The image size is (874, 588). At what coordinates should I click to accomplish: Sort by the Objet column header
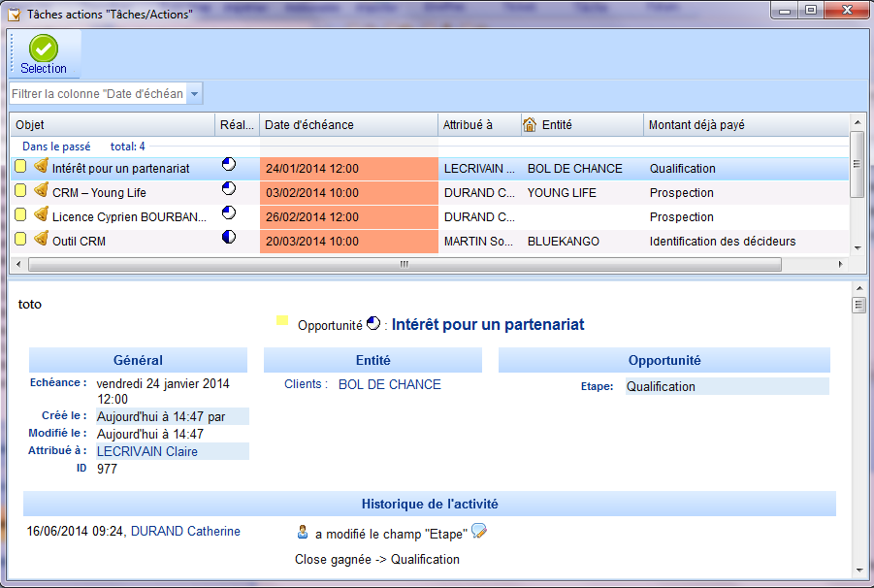pos(112,125)
